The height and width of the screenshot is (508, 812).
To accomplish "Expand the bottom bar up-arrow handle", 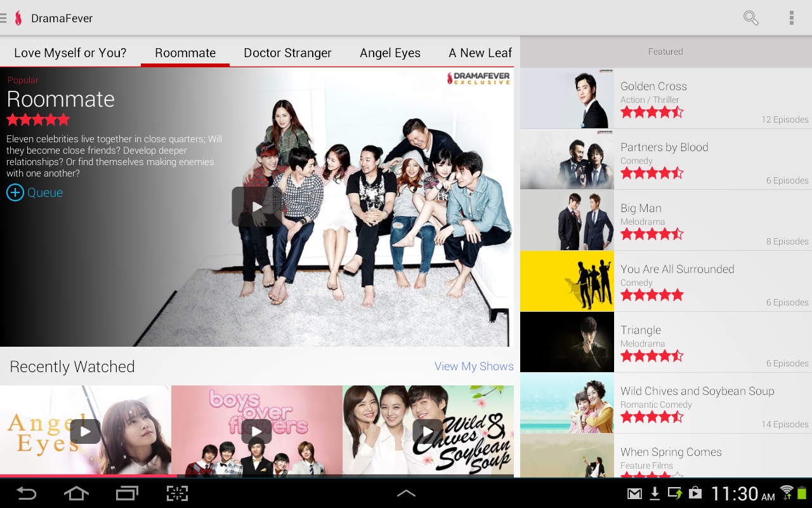I will coord(406,493).
